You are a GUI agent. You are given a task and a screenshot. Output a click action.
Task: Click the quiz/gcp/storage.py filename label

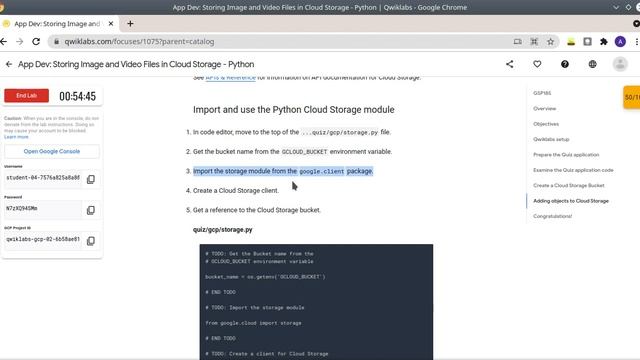point(222,230)
